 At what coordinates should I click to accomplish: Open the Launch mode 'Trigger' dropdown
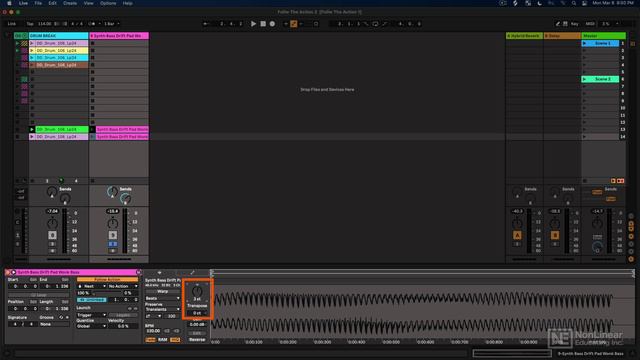pyautogui.click(x=91, y=315)
